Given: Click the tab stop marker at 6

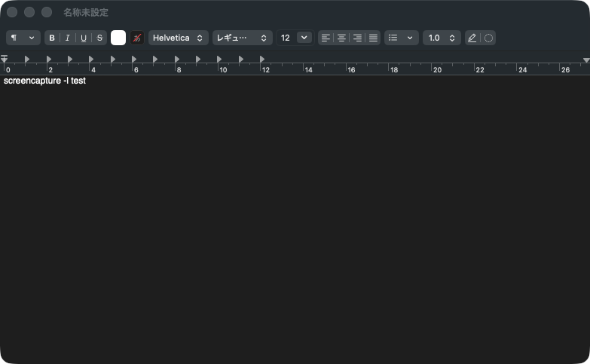Looking at the screenshot, I should tap(134, 59).
